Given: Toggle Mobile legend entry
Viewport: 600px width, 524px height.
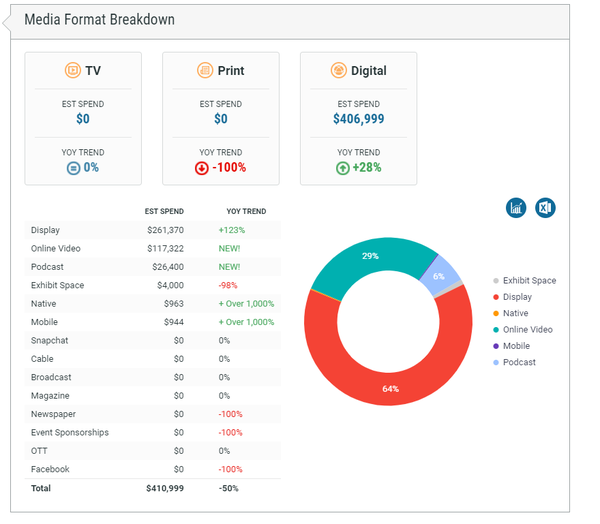Looking at the screenshot, I should tap(512, 346).
